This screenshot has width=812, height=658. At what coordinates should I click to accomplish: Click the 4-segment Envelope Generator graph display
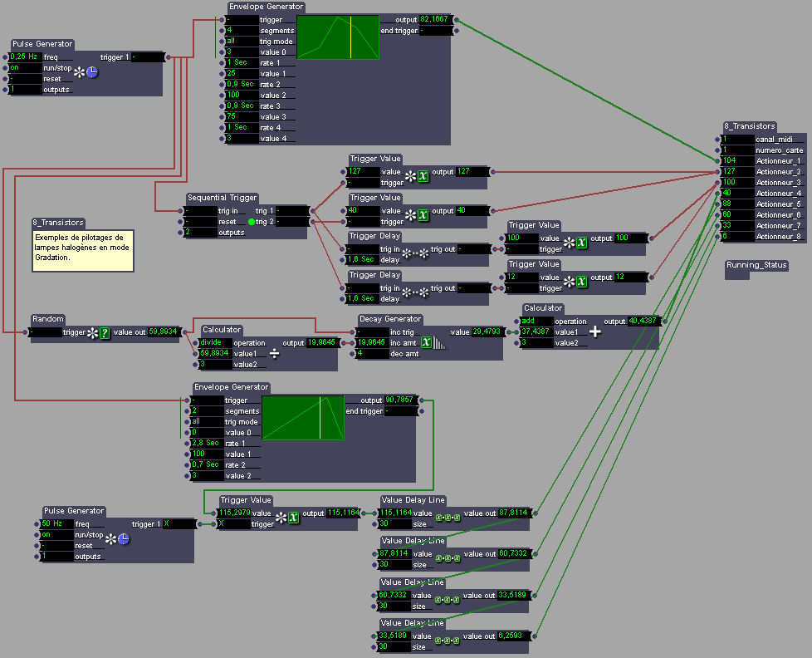click(337, 37)
